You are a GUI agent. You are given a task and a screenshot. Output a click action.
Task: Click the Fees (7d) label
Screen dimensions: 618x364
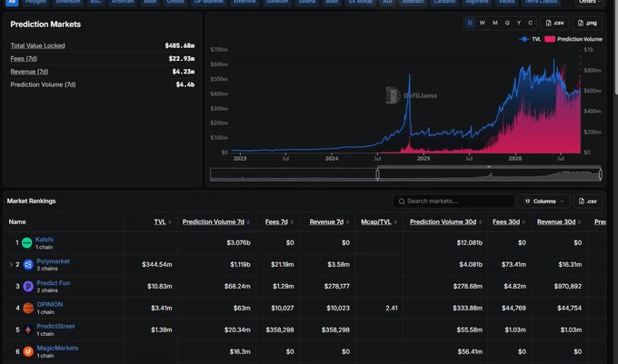click(x=24, y=59)
